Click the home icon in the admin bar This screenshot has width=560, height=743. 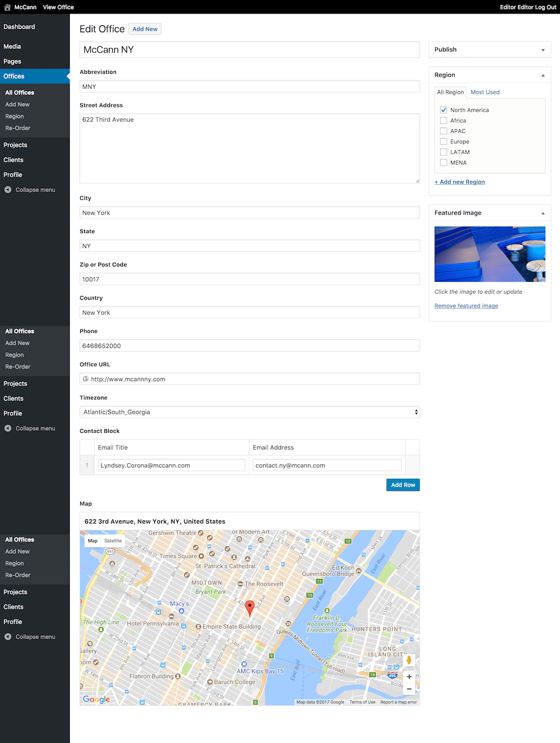[7, 7]
